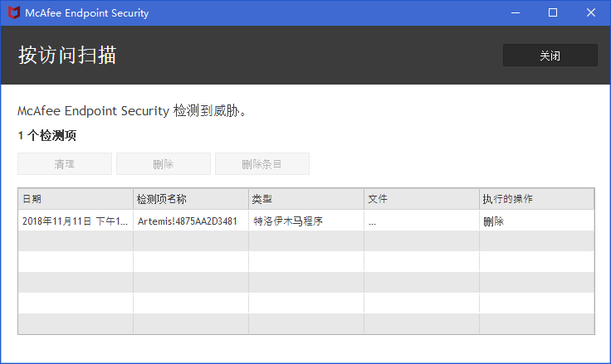Maximize the McAfee Endpoint Security window
This screenshot has height=364, width=611.
[x=553, y=12]
